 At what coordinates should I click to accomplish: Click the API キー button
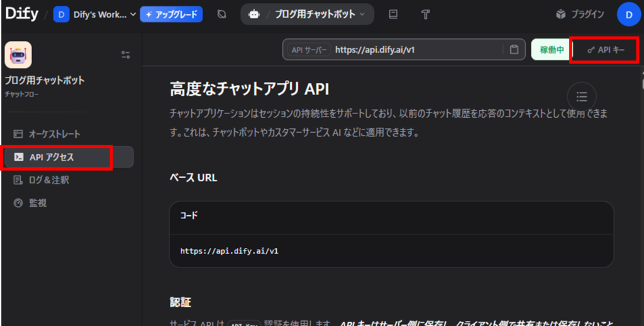[x=606, y=50]
